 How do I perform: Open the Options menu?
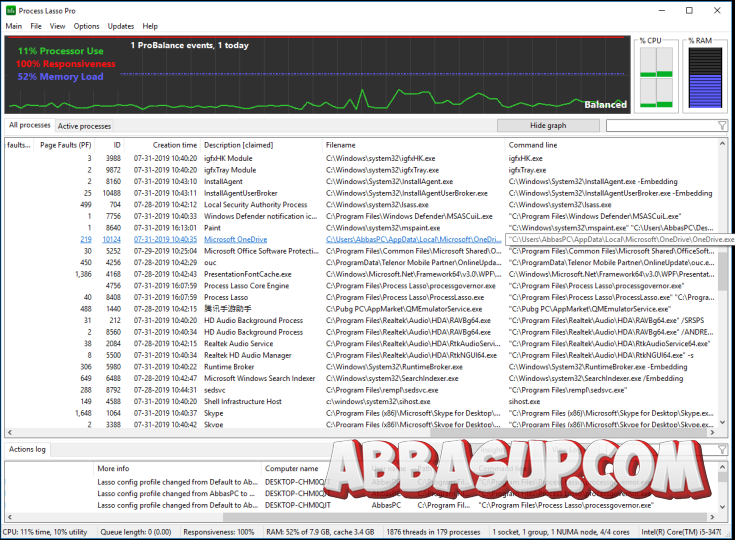click(86, 26)
